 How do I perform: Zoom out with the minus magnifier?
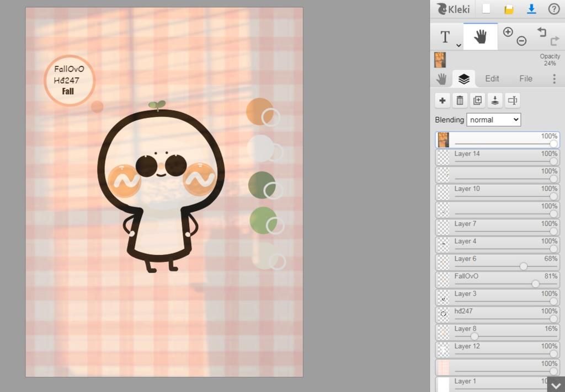521,41
